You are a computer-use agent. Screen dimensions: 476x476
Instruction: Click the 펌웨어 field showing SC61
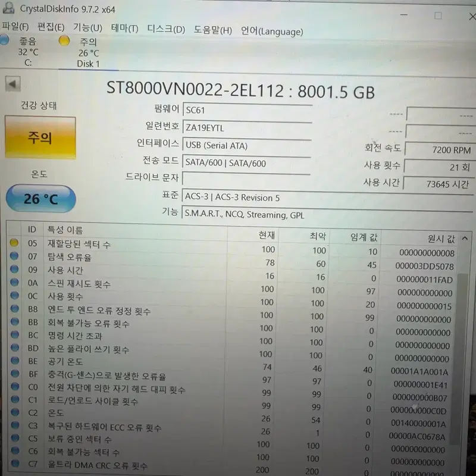click(248, 110)
